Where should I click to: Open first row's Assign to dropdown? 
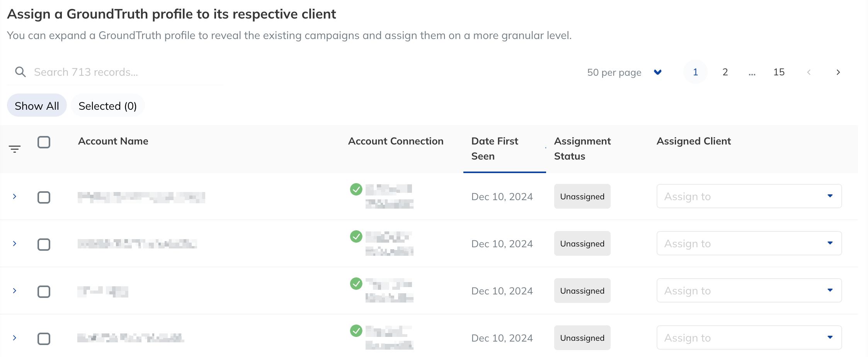tap(749, 196)
